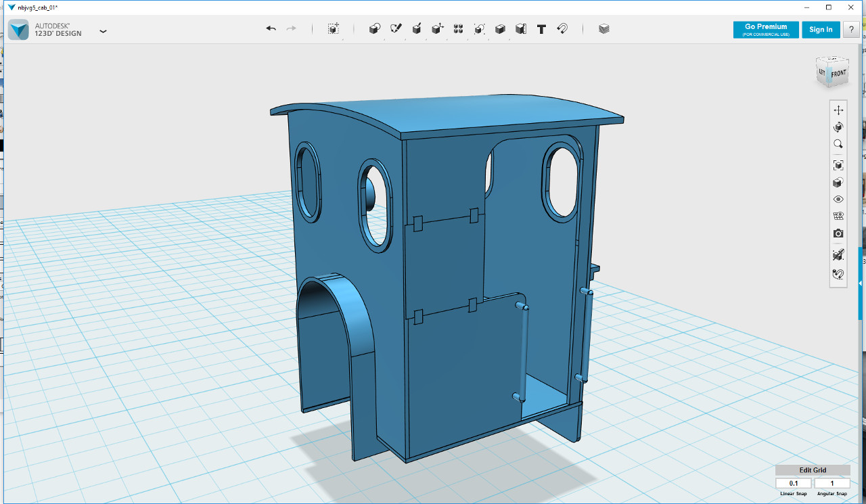Viewport: 866px width, 504px height.
Task: Open the Construct tool menu
Action: [x=417, y=28]
